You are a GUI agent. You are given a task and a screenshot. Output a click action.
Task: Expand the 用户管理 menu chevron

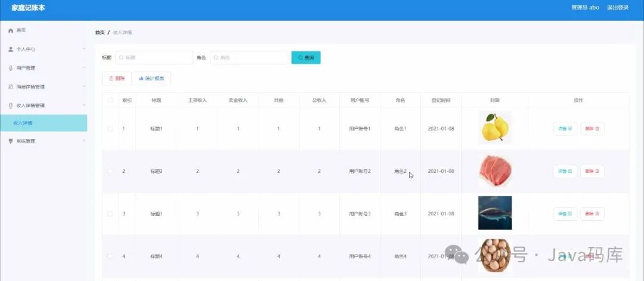(x=84, y=67)
